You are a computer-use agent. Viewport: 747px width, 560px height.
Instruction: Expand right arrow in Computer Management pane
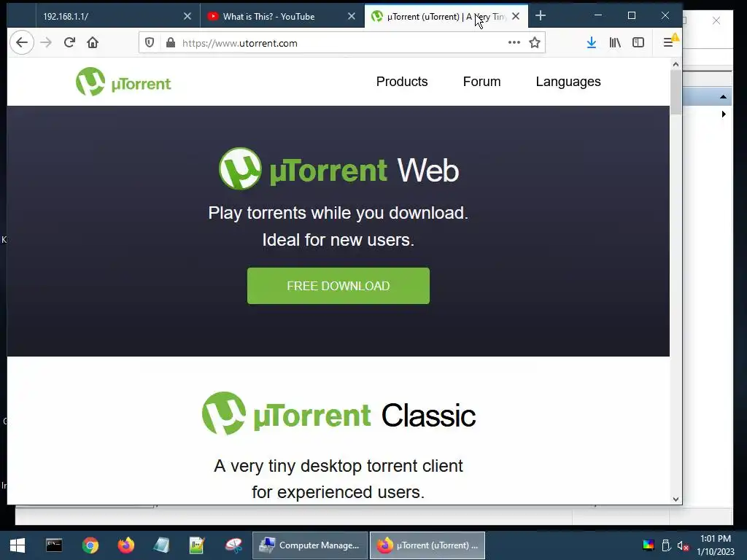point(723,114)
